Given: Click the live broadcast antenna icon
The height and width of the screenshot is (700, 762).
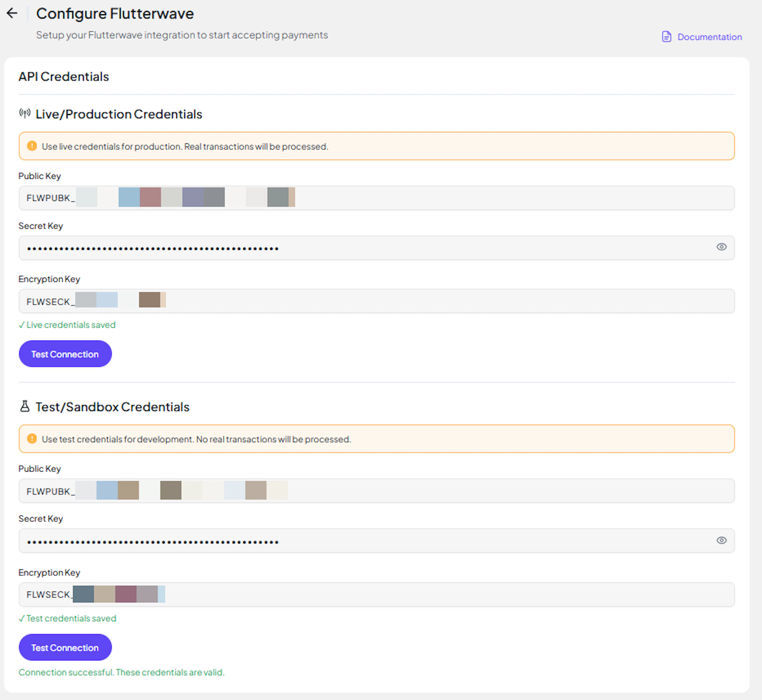Looking at the screenshot, I should pos(25,113).
